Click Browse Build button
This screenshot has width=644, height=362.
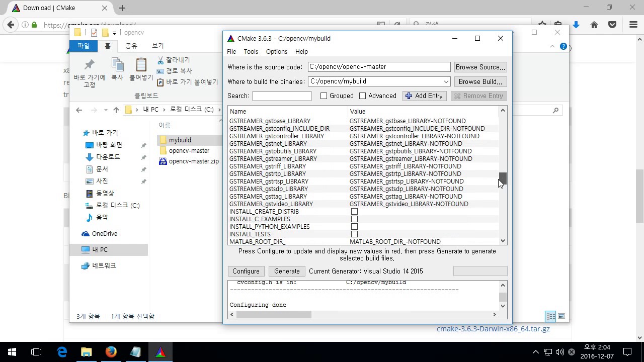480,81
